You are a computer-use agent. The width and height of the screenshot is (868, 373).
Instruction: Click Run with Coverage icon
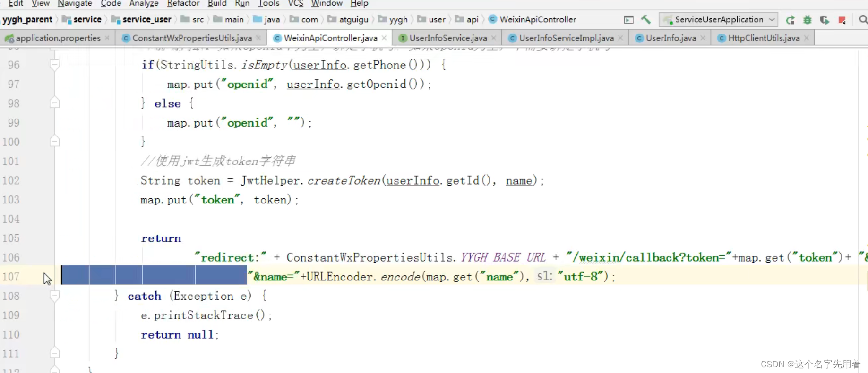point(825,20)
